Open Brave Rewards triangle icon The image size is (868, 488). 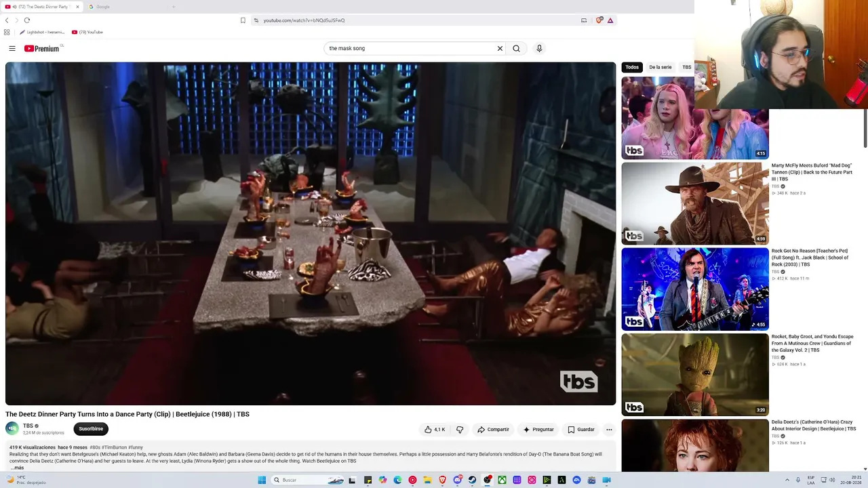610,20
